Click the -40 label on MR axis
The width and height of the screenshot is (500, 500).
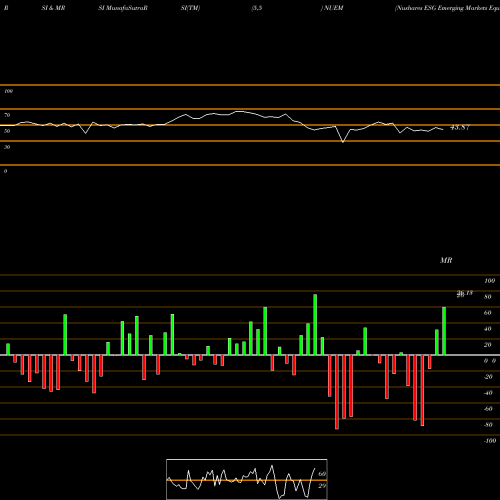(x=488, y=393)
